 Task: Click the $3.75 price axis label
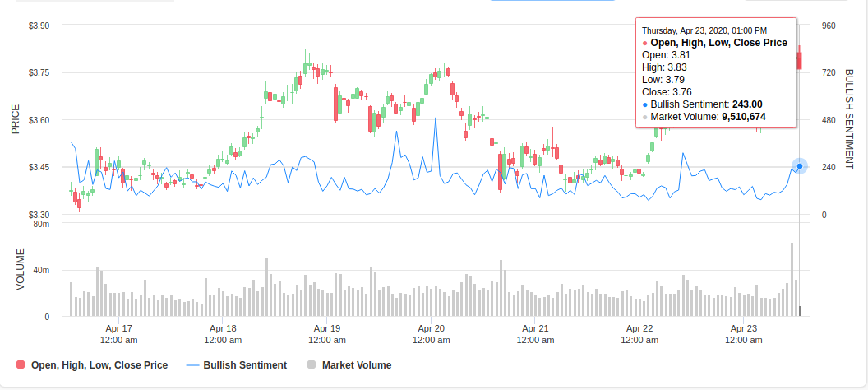tap(39, 72)
